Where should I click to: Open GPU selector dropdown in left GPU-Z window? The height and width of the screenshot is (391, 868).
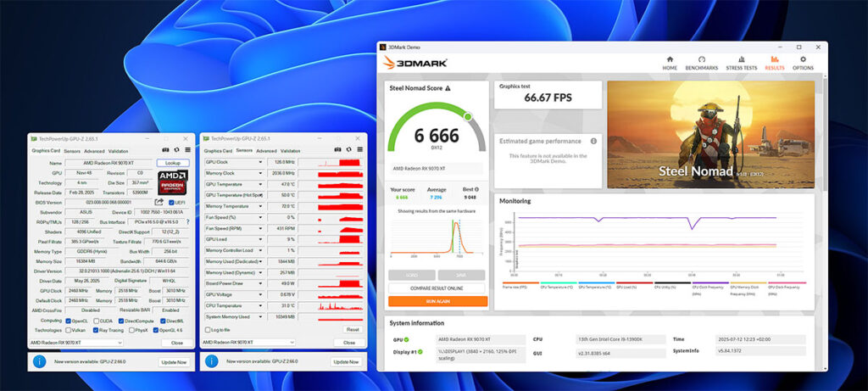(76, 343)
